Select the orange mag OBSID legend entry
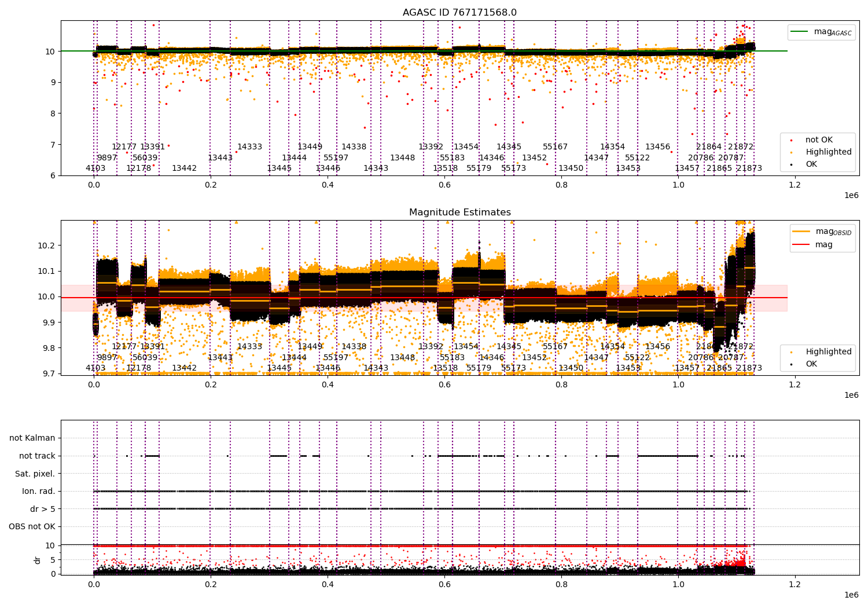 [x=821, y=232]
